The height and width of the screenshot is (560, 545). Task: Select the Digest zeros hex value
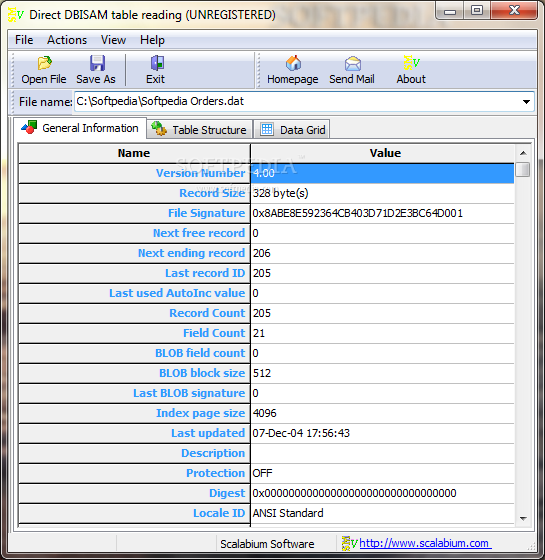[x=382, y=494]
